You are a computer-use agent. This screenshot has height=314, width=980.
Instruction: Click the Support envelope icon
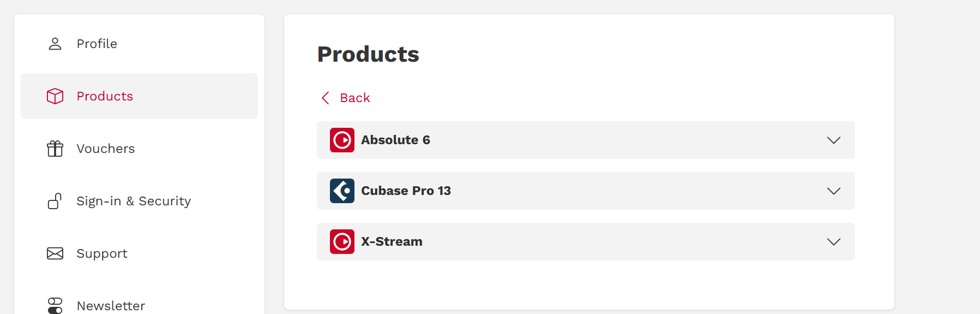point(55,253)
